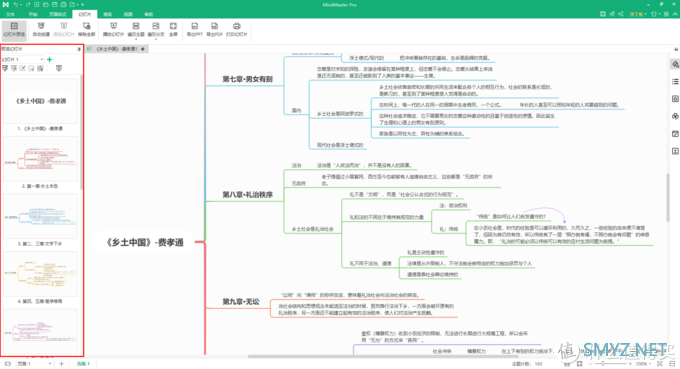Open the page selector dropdown 页面-1
The width and height of the screenshot is (680, 369).
34,364
